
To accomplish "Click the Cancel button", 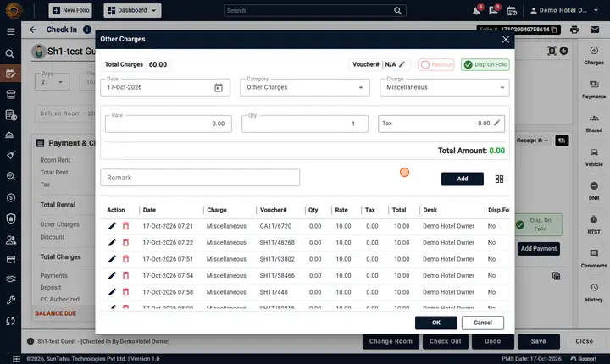I will click(483, 323).
